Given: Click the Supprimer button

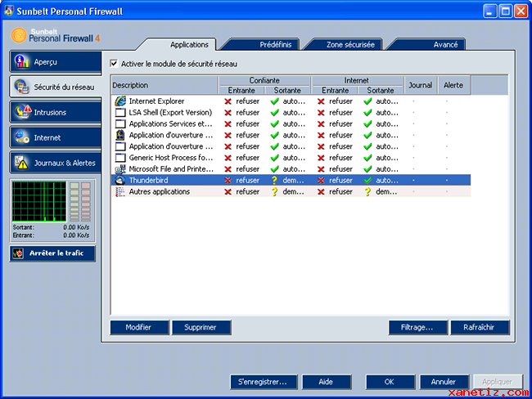Looking at the screenshot, I should (201, 328).
